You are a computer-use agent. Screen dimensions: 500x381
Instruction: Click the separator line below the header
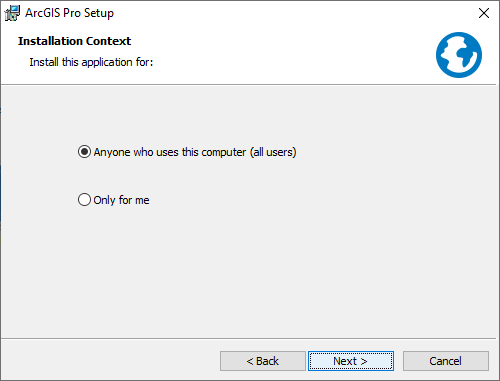click(248, 84)
